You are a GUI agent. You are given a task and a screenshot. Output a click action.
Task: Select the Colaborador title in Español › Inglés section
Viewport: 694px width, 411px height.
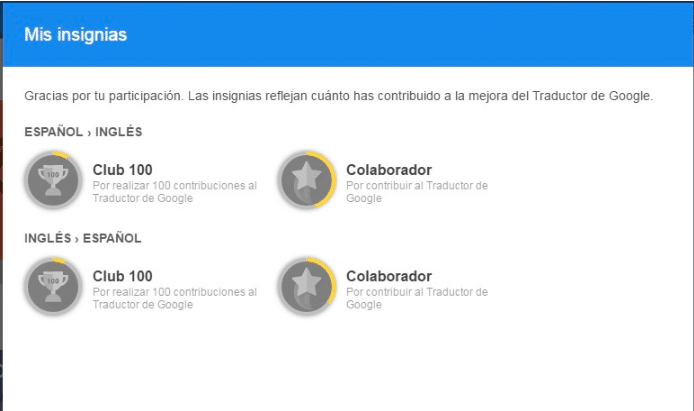coord(389,169)
